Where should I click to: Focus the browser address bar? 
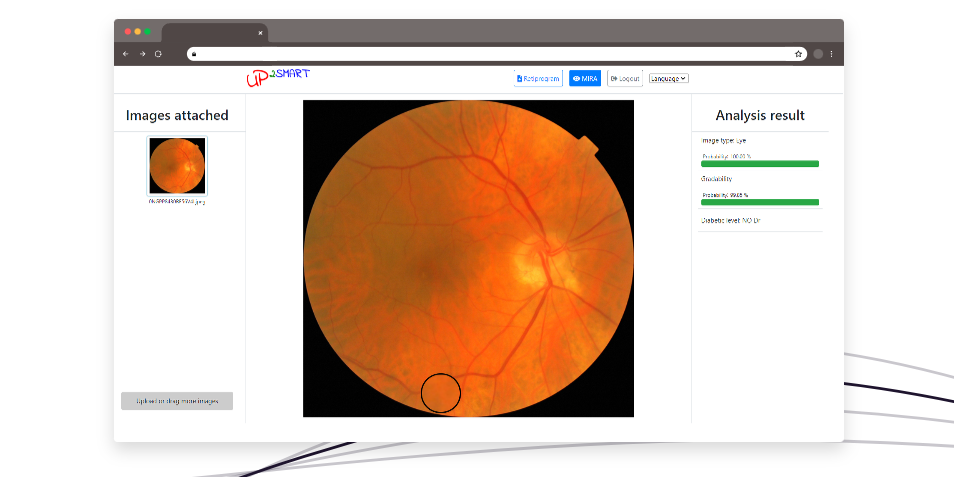pyautogui.click(x=496, y=54)
